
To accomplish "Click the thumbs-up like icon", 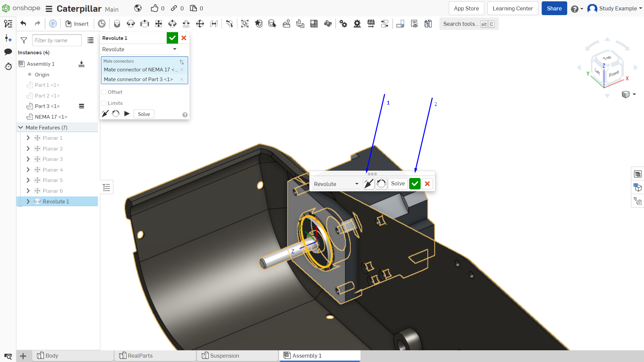I will 154,8.
